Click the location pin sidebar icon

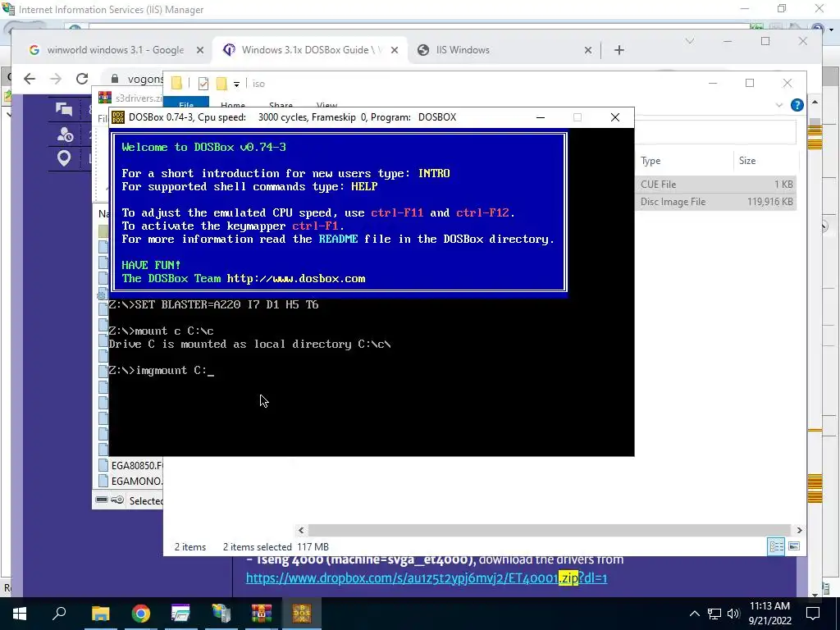(64, 158)
